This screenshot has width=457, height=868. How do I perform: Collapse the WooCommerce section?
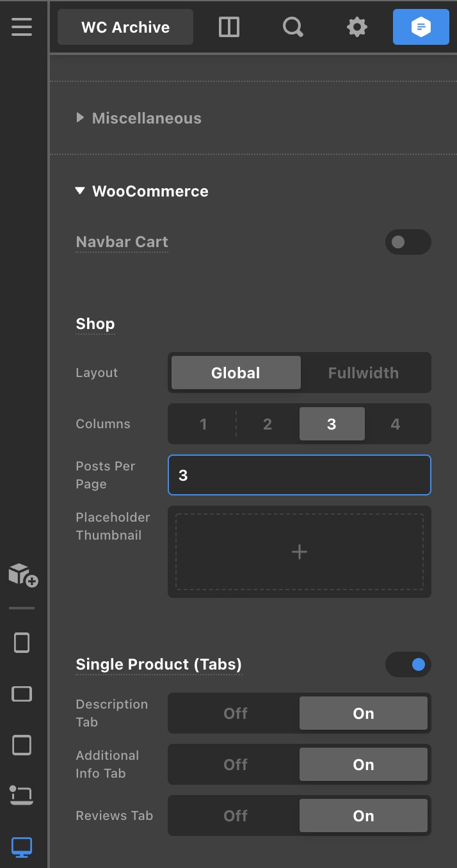(x=142, y=191)
